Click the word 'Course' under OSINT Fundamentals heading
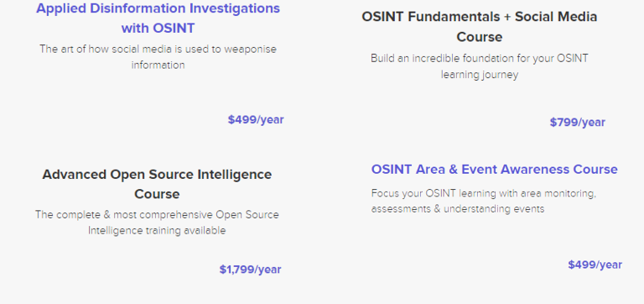This screenshot has width=644, height=304. coord(480,37)
